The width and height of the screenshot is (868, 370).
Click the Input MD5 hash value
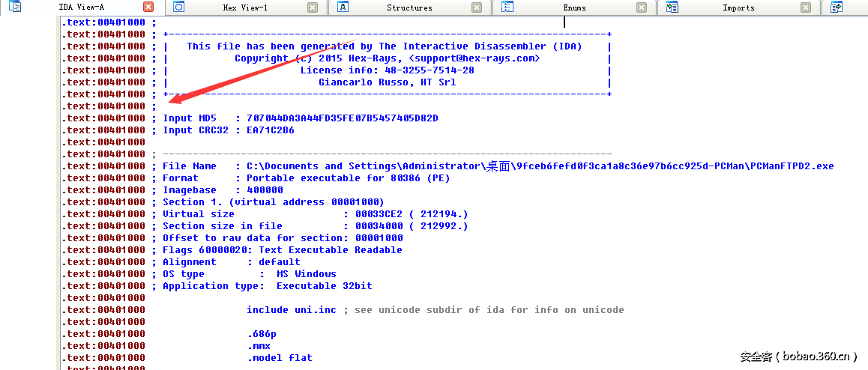click(x=342, y=118)
